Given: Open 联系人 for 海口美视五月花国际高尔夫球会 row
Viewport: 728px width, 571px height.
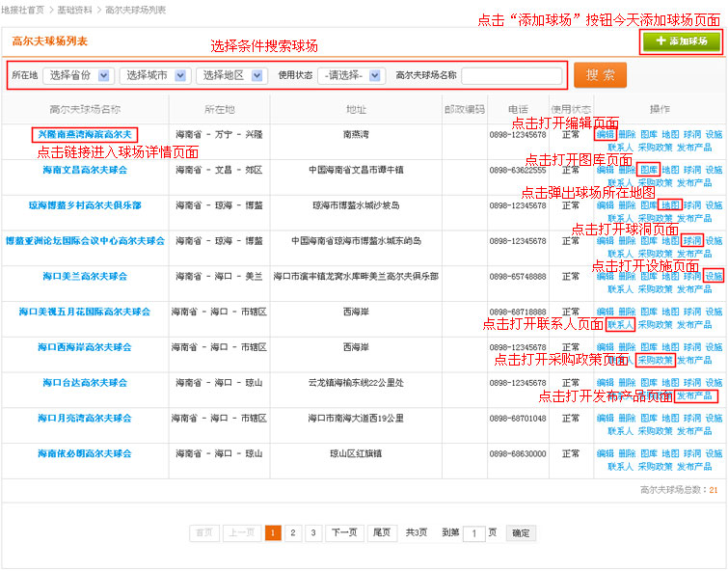Looking at the screenshot, I should tap(620, 325).
